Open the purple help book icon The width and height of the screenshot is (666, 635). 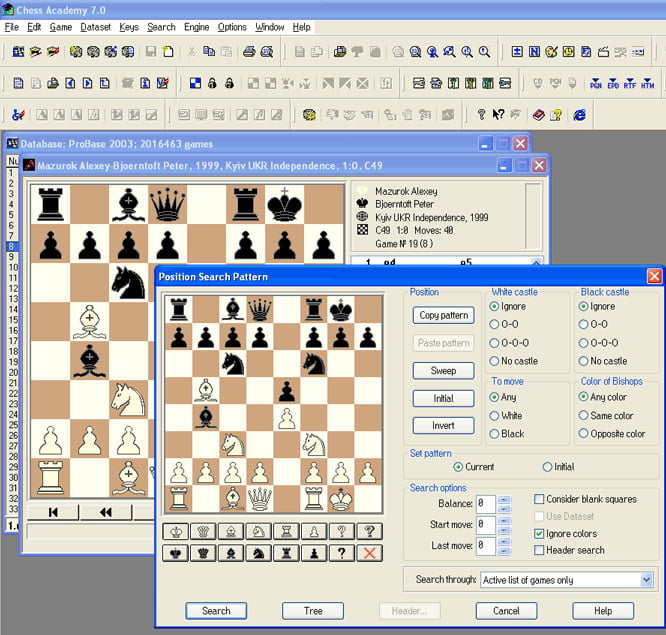click(x=538, y=115)
